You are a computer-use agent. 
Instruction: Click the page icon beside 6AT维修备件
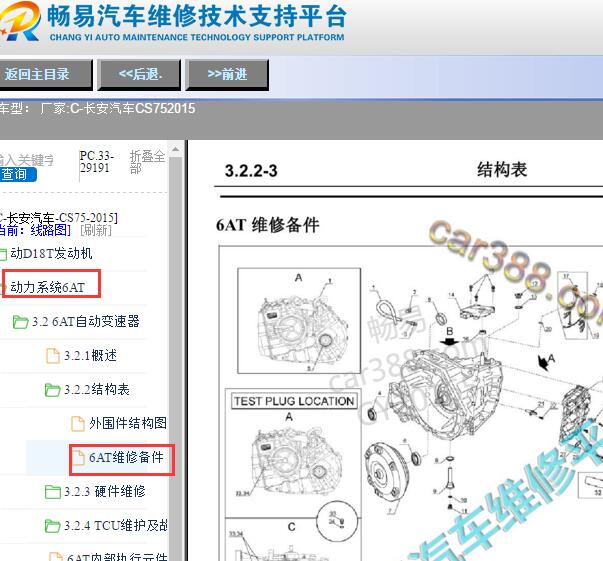pos(78,458)
